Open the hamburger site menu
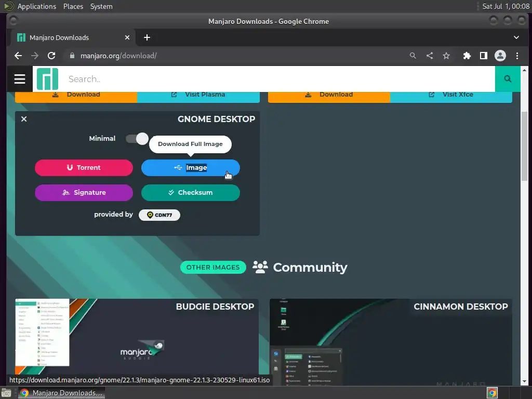Image resolution: width=532 pixels, height=399 pixels. pyautogui.click(x=20, y=79)
